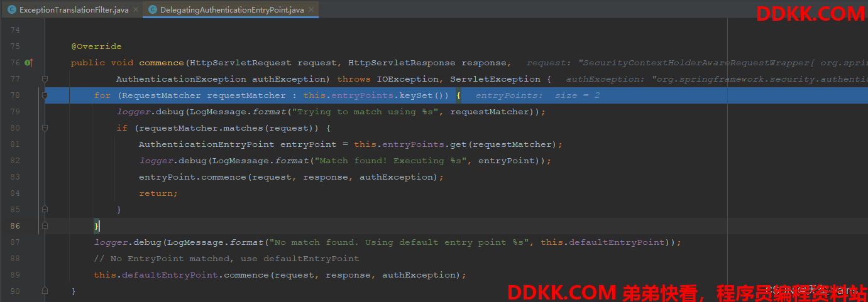Click line number 79 in gutter

[x=15, y=112]
